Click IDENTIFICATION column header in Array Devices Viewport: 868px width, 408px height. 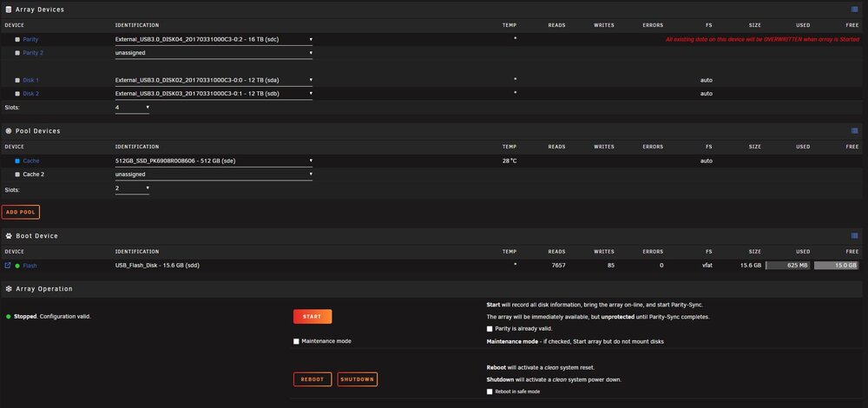click(137, 25)
